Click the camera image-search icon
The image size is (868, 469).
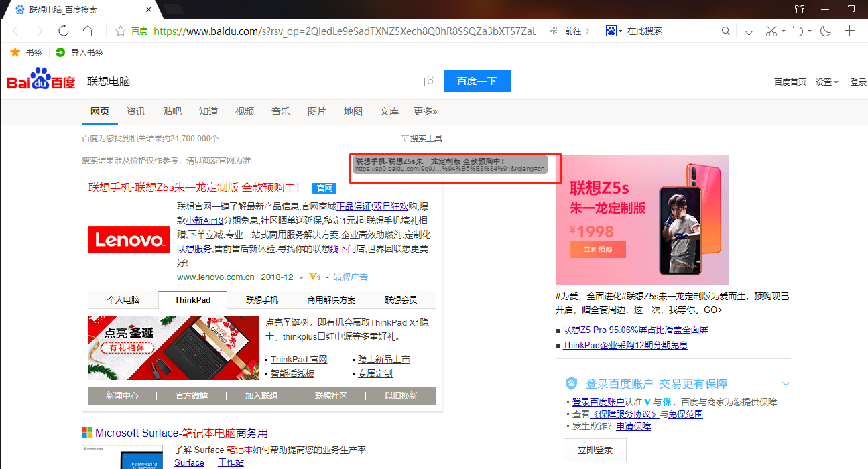[x=430, y=81]
